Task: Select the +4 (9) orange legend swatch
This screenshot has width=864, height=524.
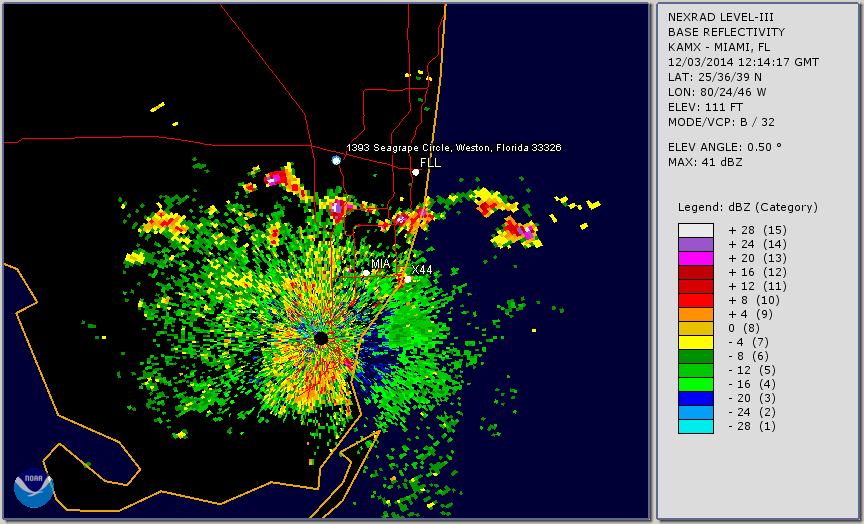Action: coord(696,315)
